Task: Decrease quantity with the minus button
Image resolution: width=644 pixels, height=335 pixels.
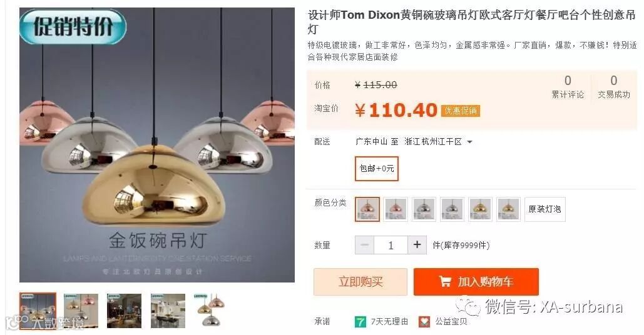Action: (364, 245)
